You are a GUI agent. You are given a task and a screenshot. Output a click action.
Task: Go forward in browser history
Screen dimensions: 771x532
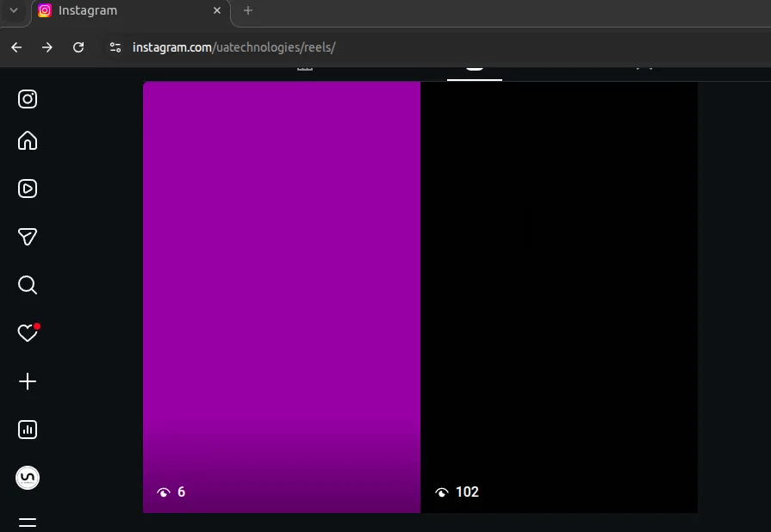pos(47,47)
